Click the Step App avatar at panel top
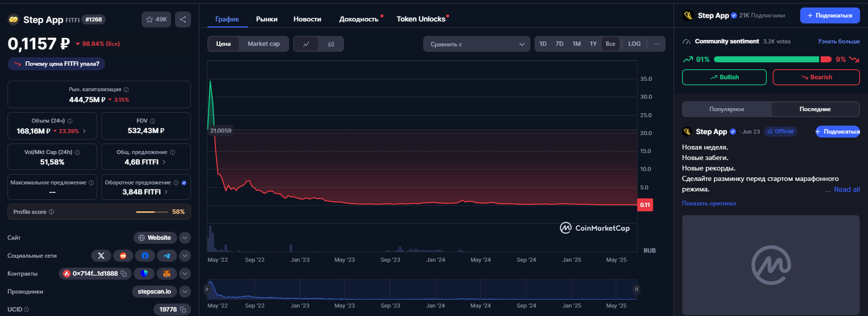Screen dimensions: 868x316 click(688, 15)
